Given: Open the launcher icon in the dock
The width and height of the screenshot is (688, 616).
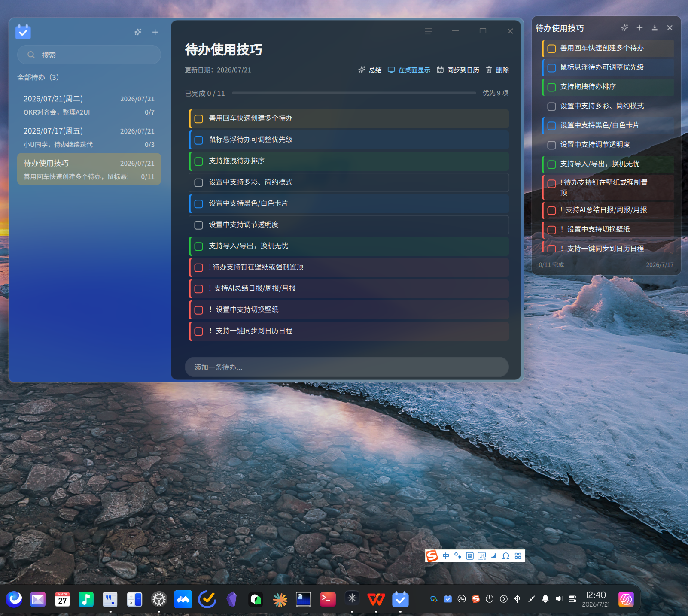Looking at the screenshot, I should [x=14, y=599].
